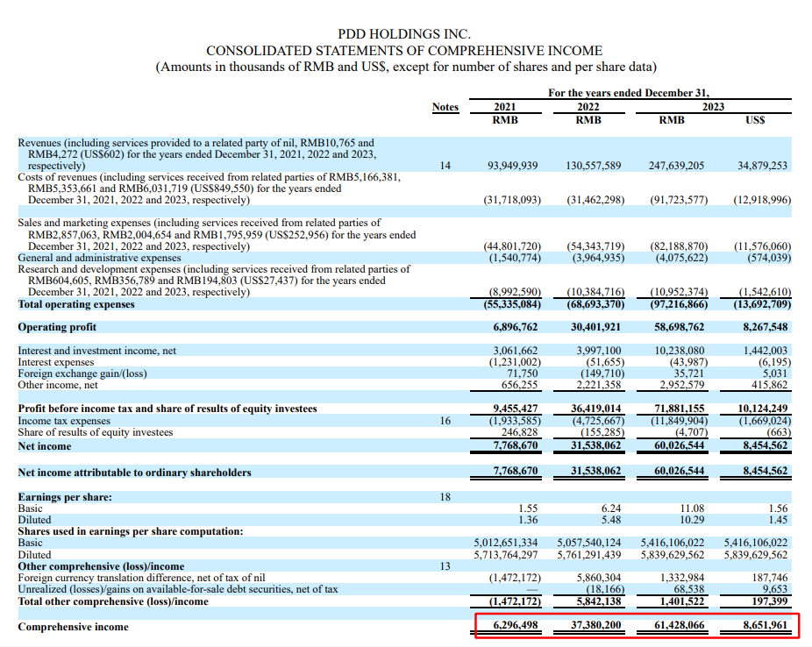Click the "2021" year column header
This screenshot has width=812, height=647.
[505, 107]
